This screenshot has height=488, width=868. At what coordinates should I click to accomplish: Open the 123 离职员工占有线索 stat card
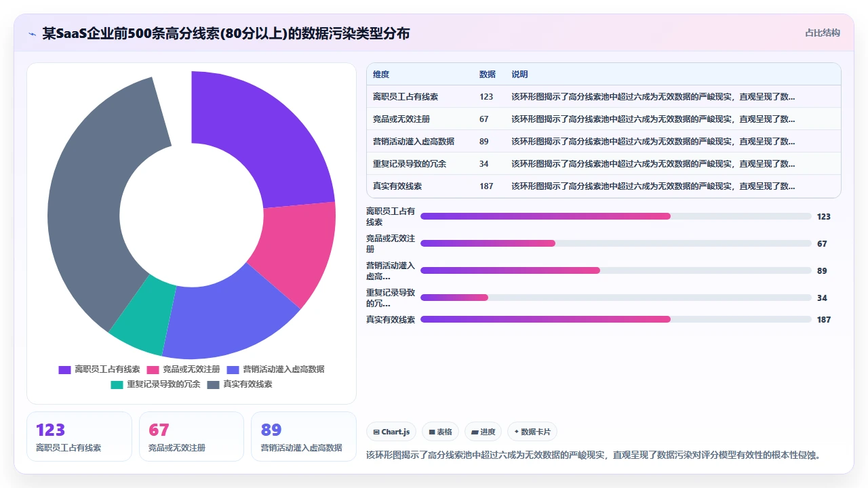tap(79, 436)
